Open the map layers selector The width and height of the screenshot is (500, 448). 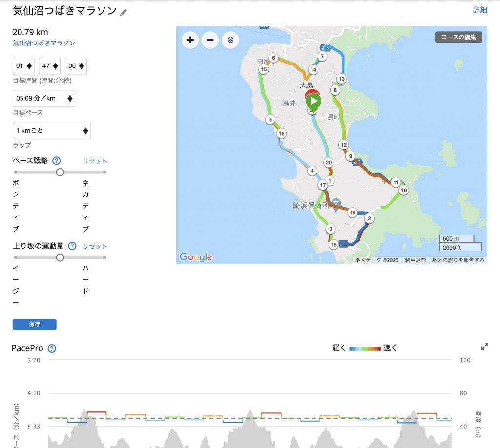point(230,40)
